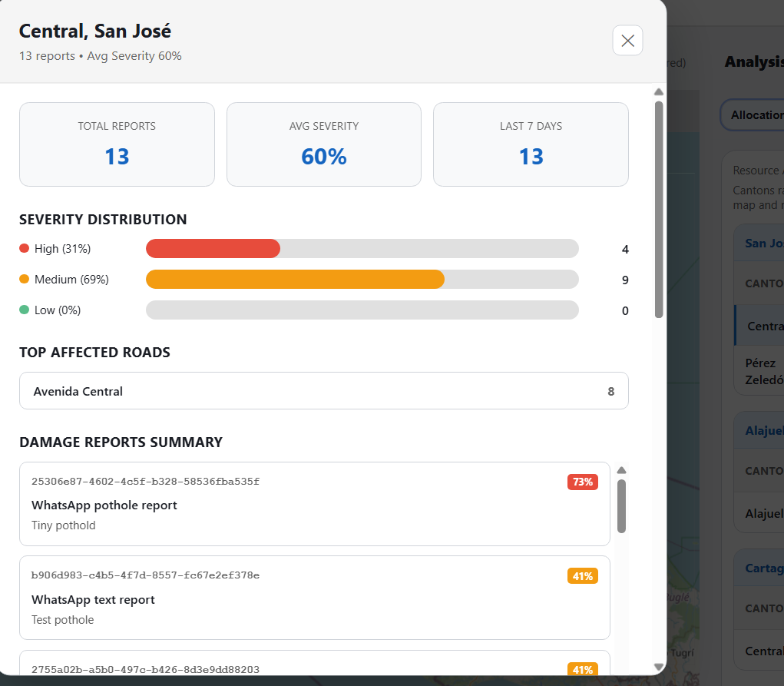Click the orange Medium severity bar
Image resolution: width=784 pixels, height=686 pixels.
[295, 279]
